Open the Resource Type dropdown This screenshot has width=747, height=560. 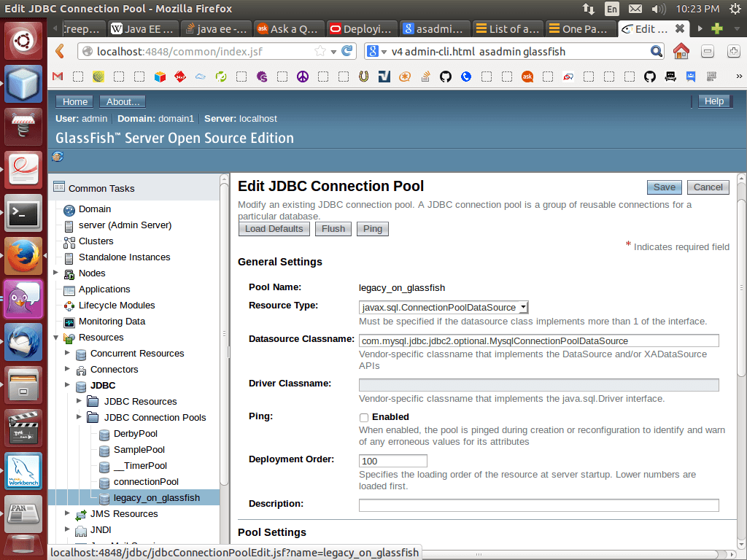click(x=444, y=308)
